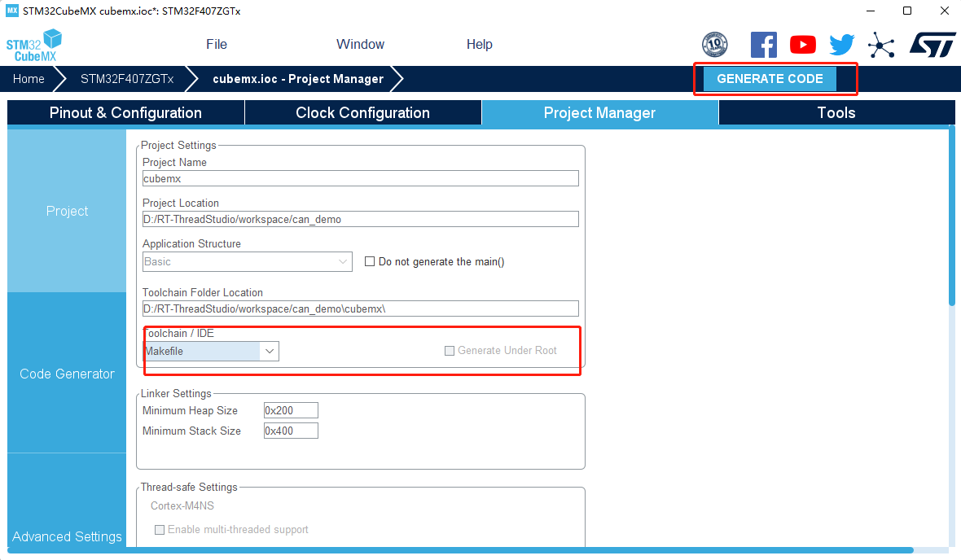Minimize the STM32CubeMX window

(871, 11)
